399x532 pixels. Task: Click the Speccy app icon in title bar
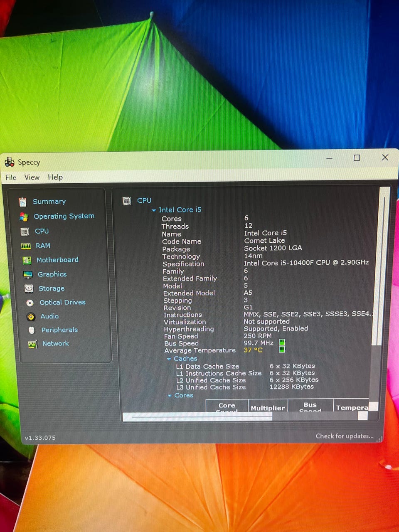click(x=10, y=162)
